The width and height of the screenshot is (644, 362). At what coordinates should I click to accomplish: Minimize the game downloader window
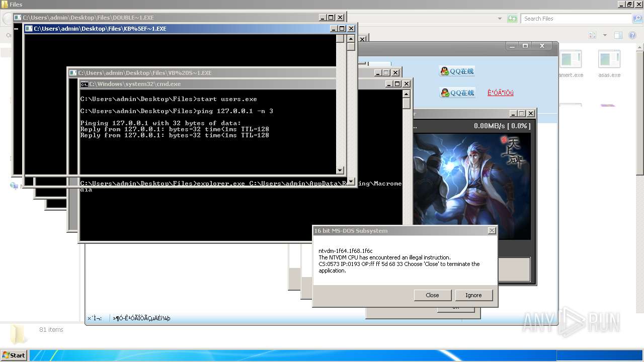513,114
